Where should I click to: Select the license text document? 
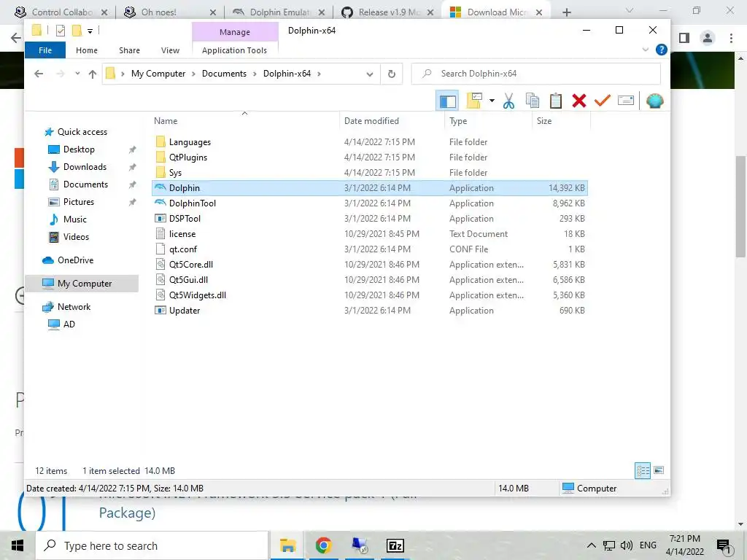[x=370, y=234]
